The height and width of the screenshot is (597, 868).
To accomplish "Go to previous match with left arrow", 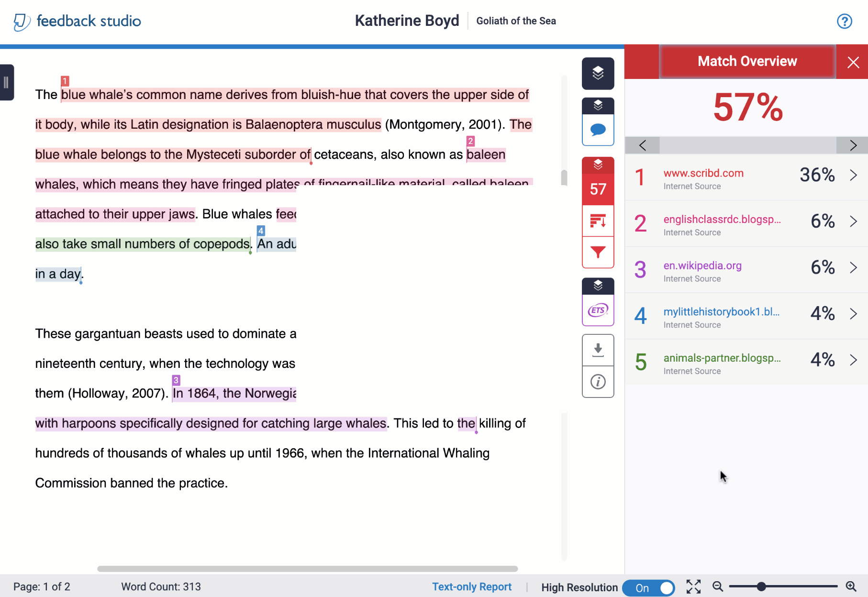I will coord(642,145).
